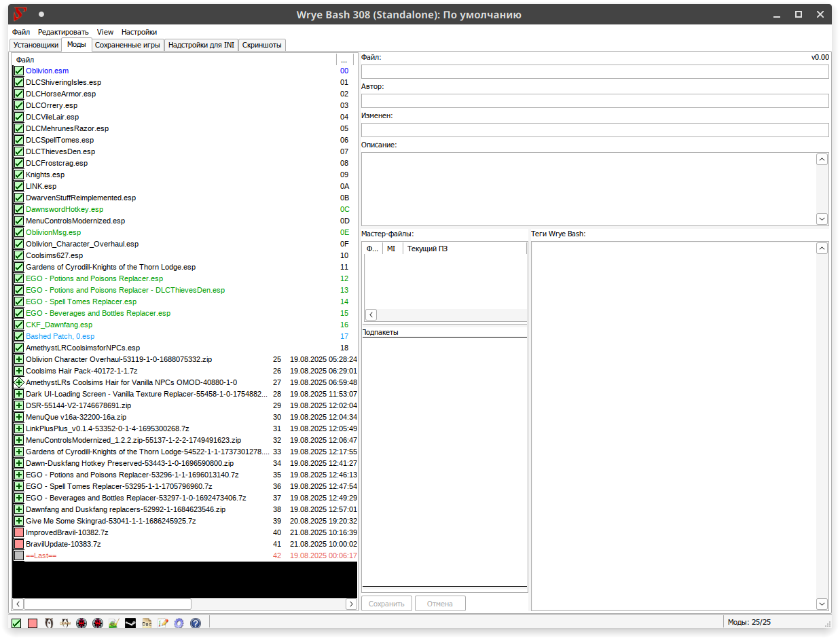Image resolution: width=840 pixels, height=639 pixels.
Task: Click the MI column header in masters list
Action: pos(392,249)
